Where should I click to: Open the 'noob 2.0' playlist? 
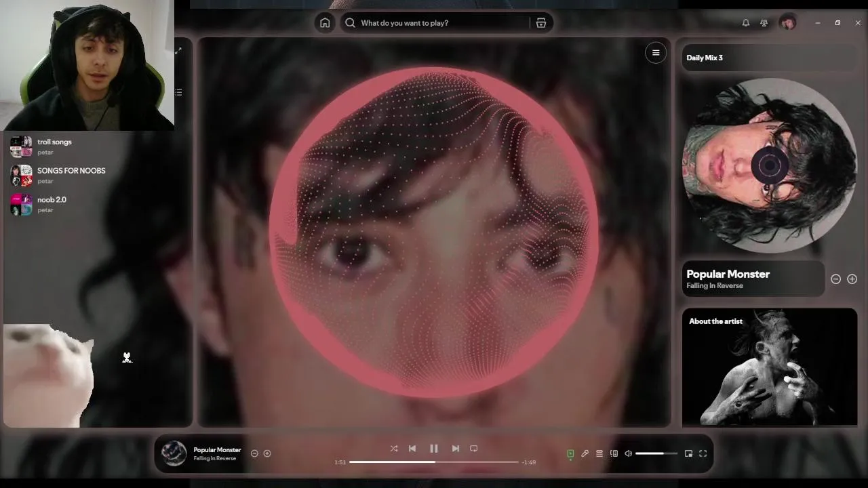point(98,204)
